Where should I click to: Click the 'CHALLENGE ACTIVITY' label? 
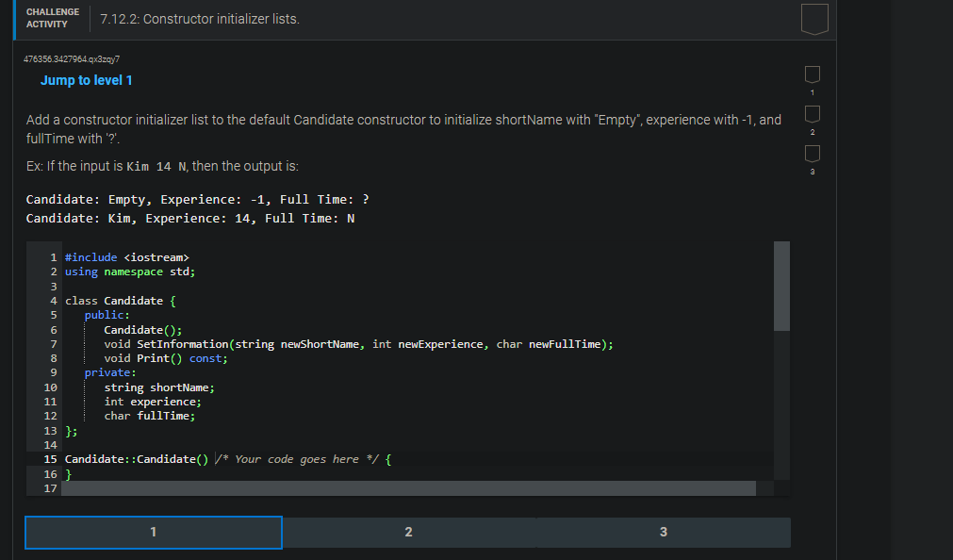pyautogui.click(x=52, y=18)
